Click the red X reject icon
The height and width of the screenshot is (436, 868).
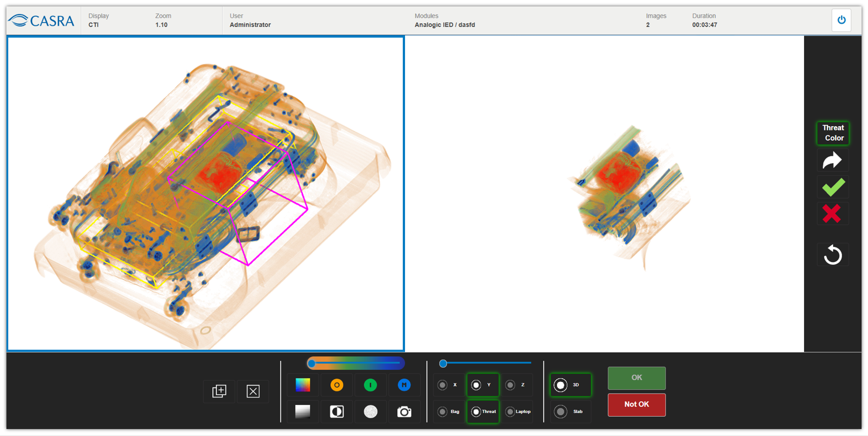point(832,214)
